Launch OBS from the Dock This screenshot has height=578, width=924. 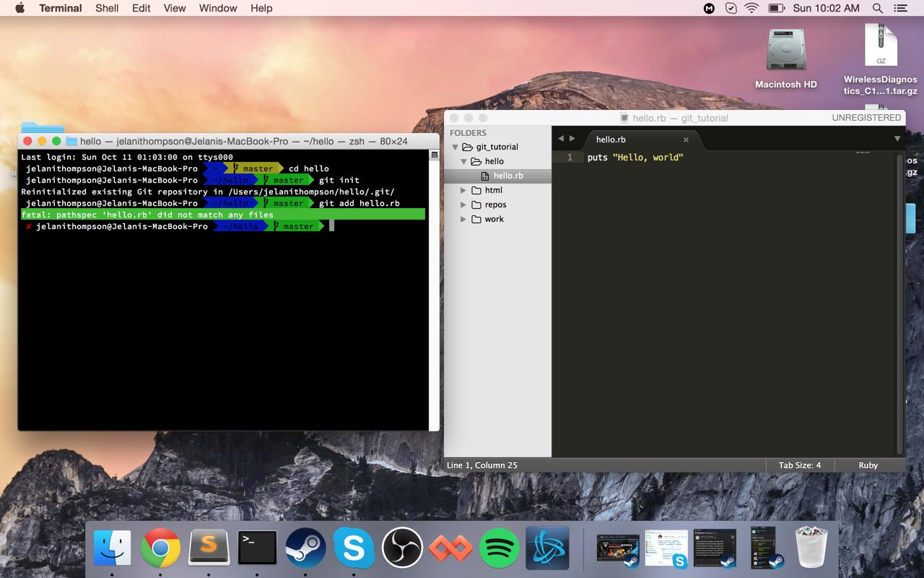402,548
